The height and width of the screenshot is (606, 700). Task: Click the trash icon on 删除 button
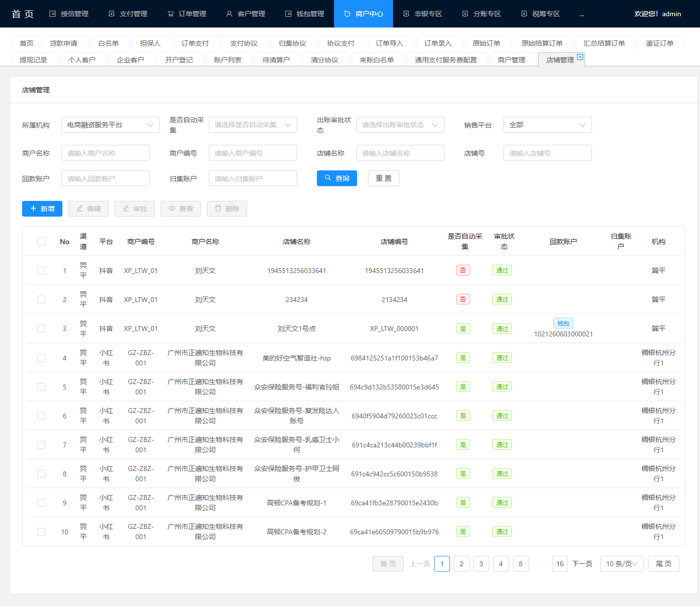point(218,208)
